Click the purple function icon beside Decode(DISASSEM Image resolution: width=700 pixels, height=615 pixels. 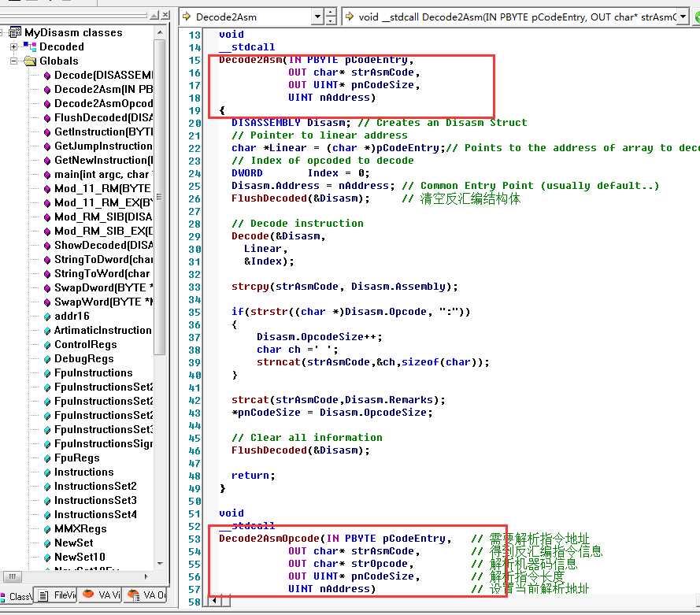pyautogui.click(x=47, y=76)
